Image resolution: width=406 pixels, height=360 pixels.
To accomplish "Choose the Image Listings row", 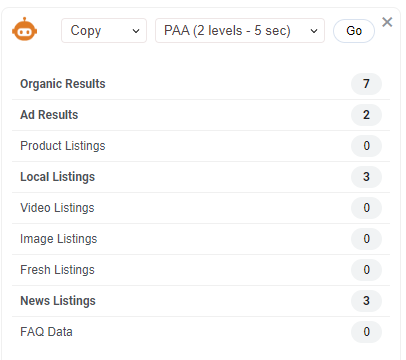I will pos(201,239).
